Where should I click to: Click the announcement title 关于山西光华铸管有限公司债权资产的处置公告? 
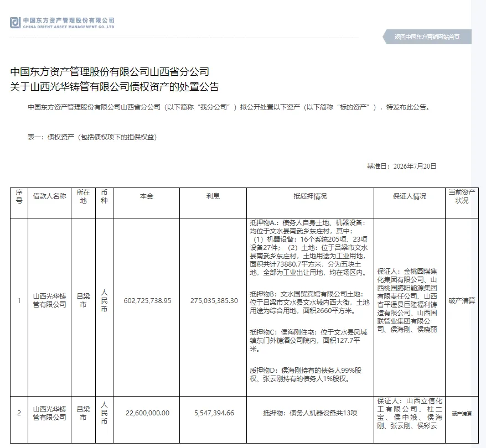click(115, 87)
